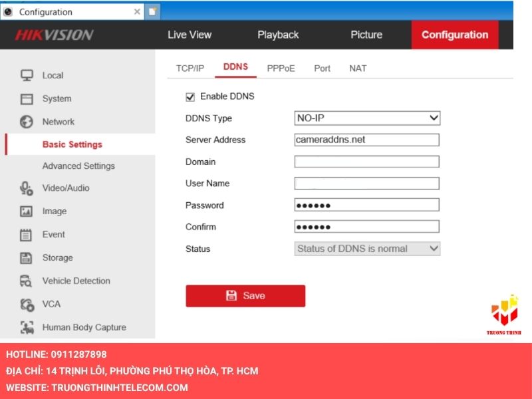Viewport: 532px width, 399px height.
Task: Open the Port tab
Action: (322, 68)
